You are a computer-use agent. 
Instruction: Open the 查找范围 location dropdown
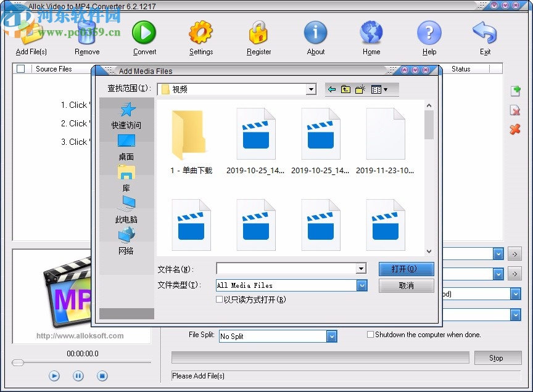coord(311,89)
